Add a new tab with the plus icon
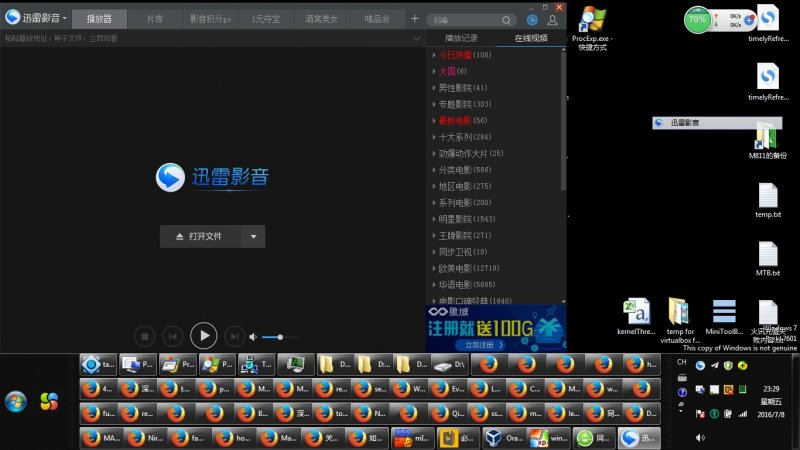 pyautogui.click(x=414, y=19)
